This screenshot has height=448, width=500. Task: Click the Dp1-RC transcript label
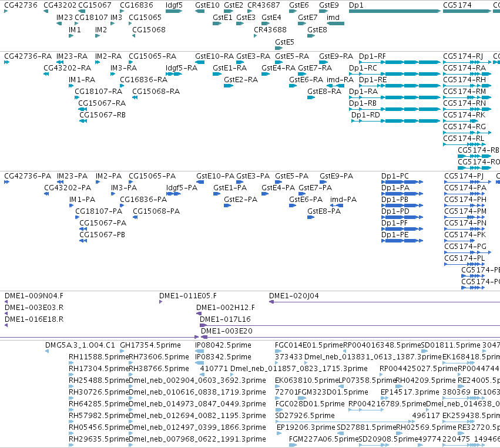pos(363,68)
